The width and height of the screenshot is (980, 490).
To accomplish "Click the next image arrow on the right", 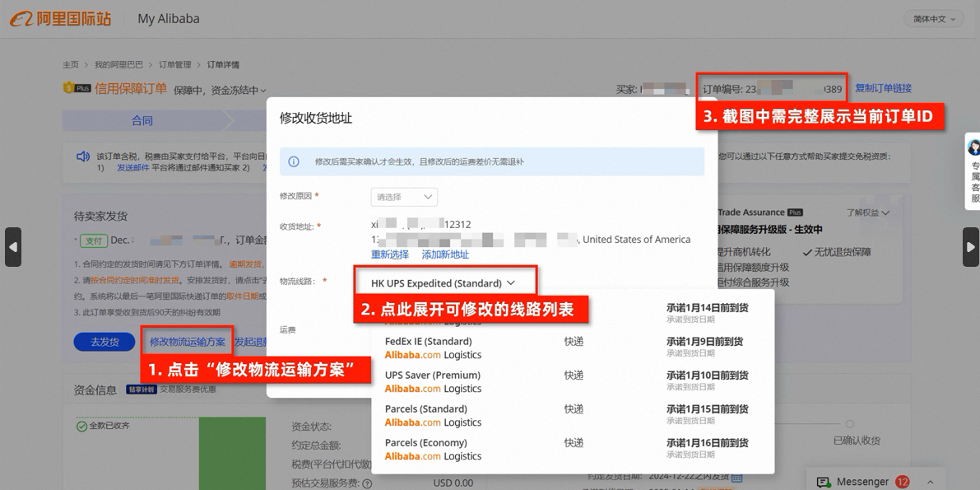I will pyautogui.click(x=971, y=246).
